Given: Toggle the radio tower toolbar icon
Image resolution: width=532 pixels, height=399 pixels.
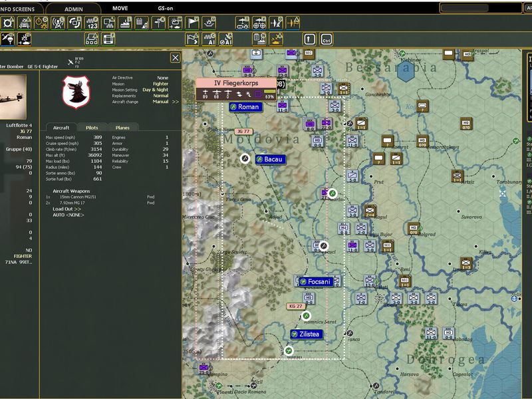Looking at the screenshot, I should pyautogui.click(x=58, y=23).
